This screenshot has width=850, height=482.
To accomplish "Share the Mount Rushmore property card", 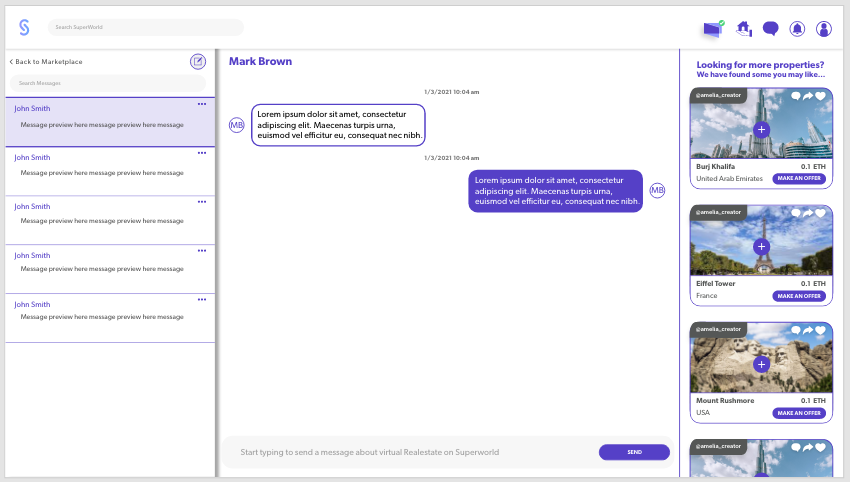I will click(808, 330).
